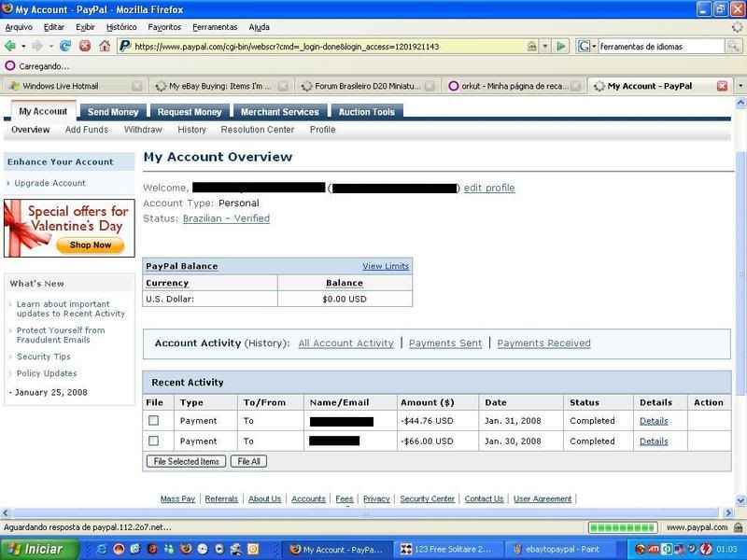The width and height of the screenshot is (747, 560).
Task: Show Payments Sent activity
Action: pos(445,343)
